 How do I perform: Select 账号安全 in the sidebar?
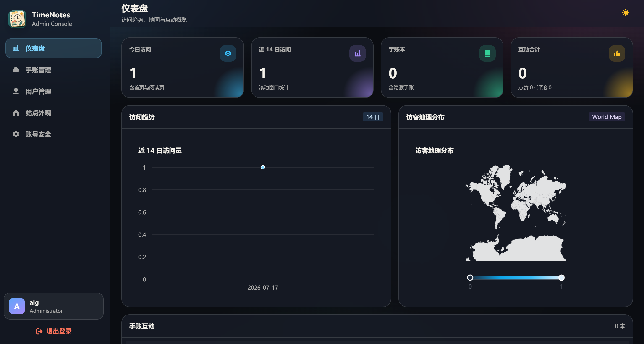click(x=53, y=134)
